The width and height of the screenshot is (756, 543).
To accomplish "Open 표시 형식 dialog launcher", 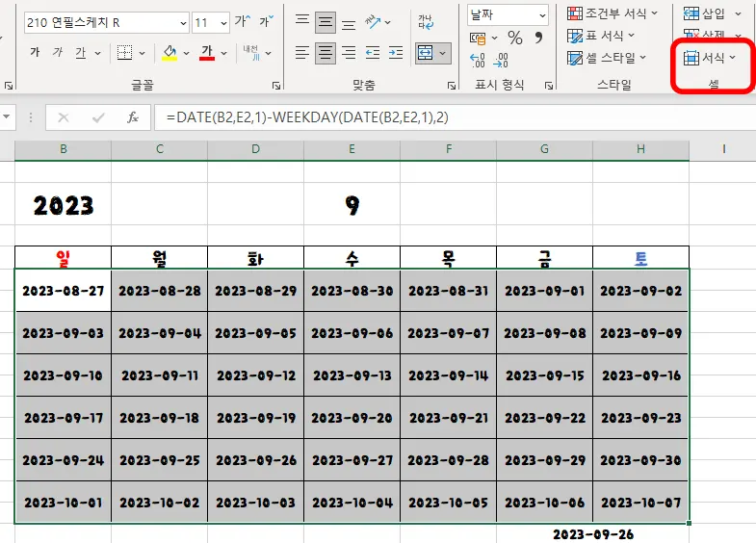I will click(549, 86).
